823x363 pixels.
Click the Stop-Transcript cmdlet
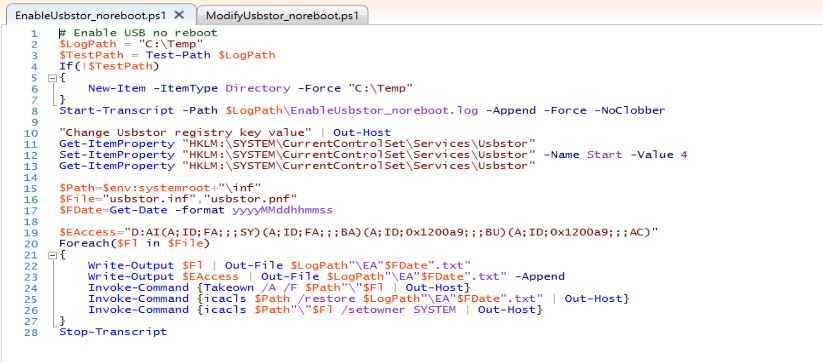[112, 332]
